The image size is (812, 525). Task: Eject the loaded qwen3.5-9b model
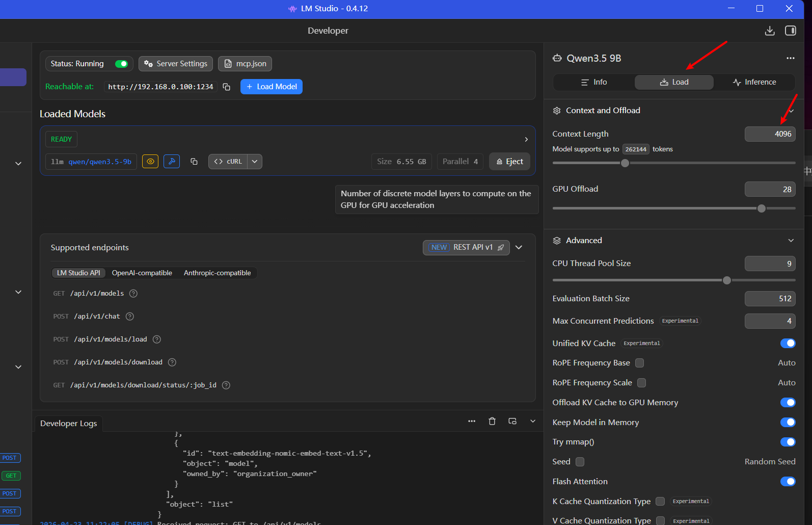(x=509, y=162)
